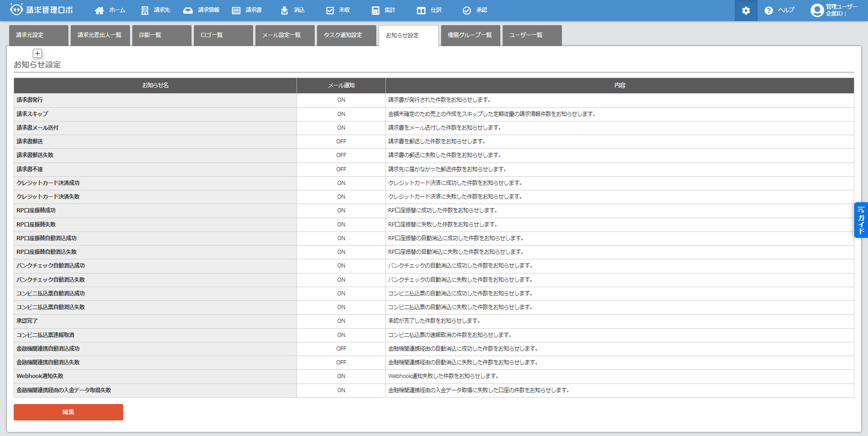This screenshot has width=868, height=436.
Task: Open the ガイド side panel button
Action: (x=861, y=220)
